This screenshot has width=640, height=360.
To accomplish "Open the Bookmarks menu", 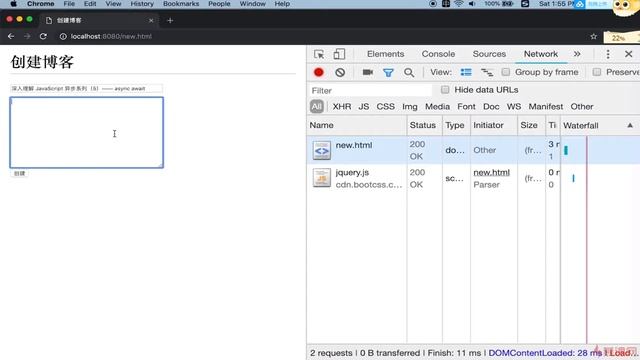I will click(x=181, y=4).
